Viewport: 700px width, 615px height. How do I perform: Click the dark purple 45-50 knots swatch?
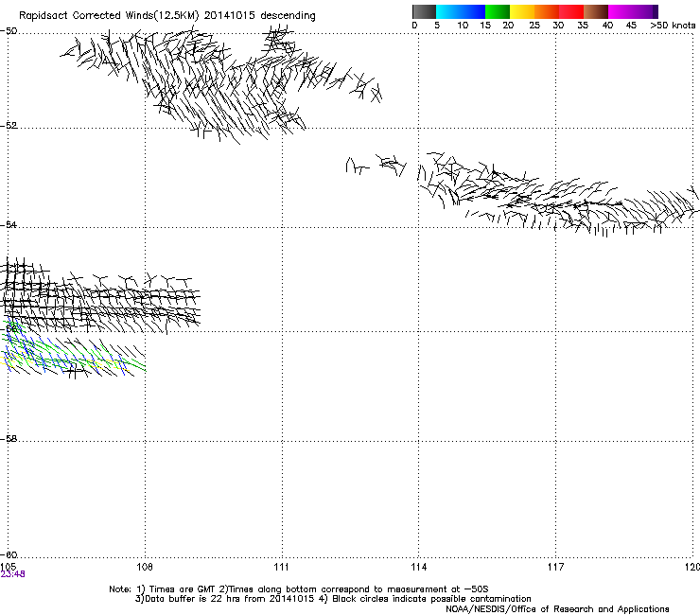point(645,11)
